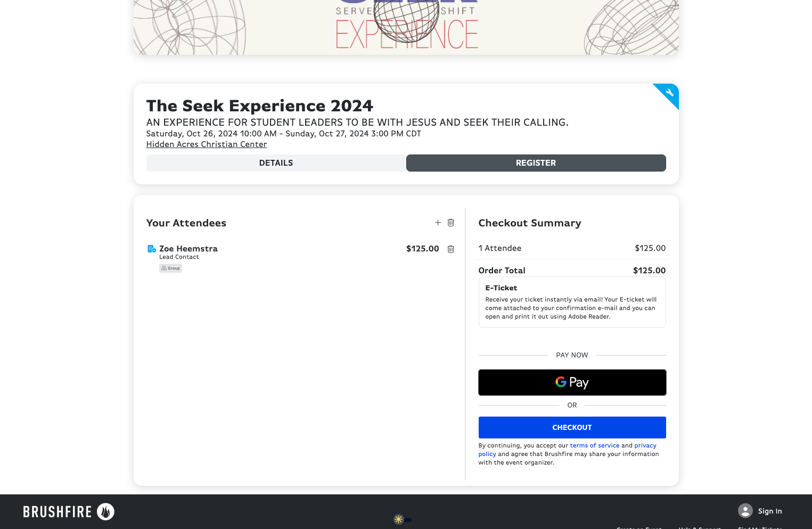This screenshot has height=529, width=812.
Task: Remove Zoe Heemstra with trash icon
Action: (450, 249)
